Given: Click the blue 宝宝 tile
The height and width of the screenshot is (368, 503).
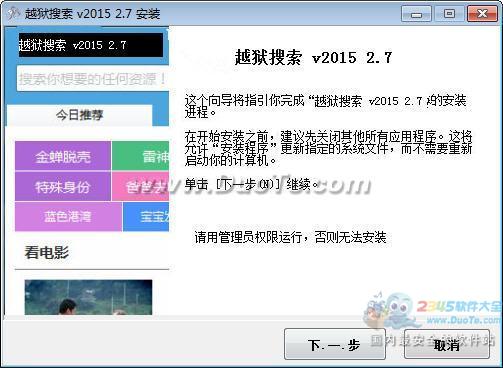Looking at the screenshot, I should coord(146,216).
